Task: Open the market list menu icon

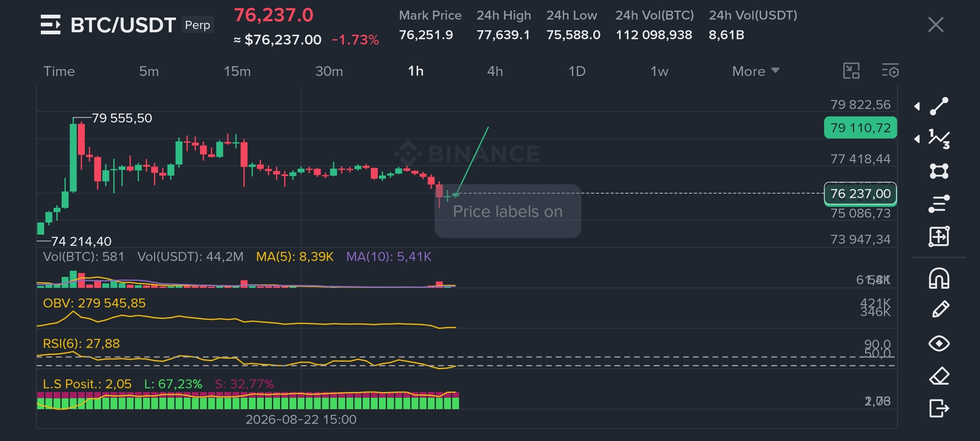Action: pos(51,24)
